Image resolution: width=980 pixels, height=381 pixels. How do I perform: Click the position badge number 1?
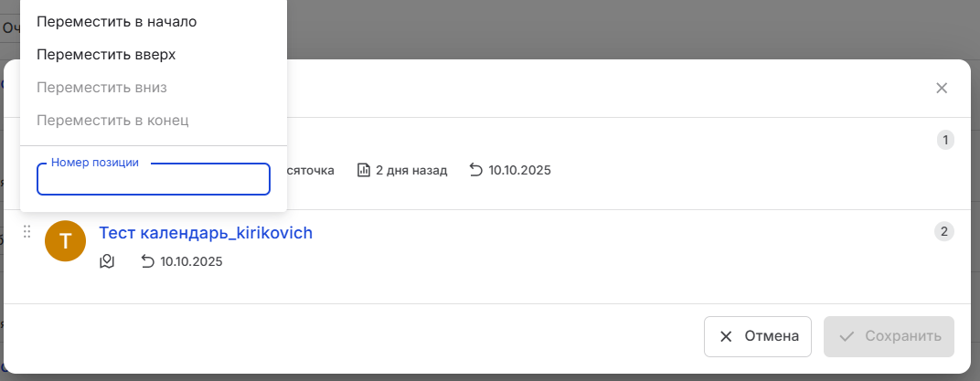[x=945, y=140]
